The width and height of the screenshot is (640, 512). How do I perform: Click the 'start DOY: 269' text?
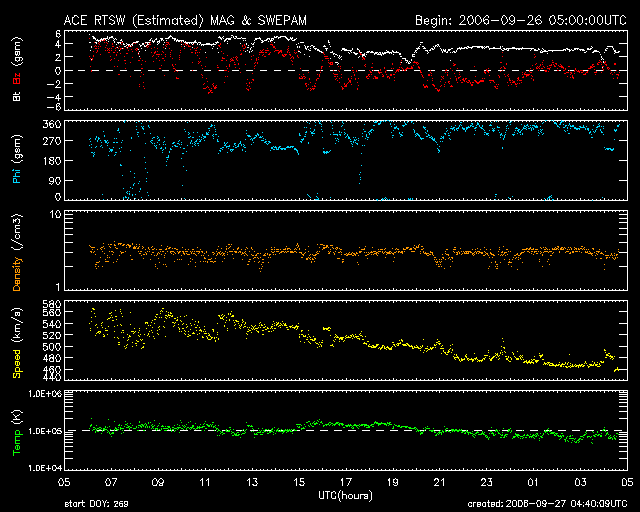pos(96,504)
